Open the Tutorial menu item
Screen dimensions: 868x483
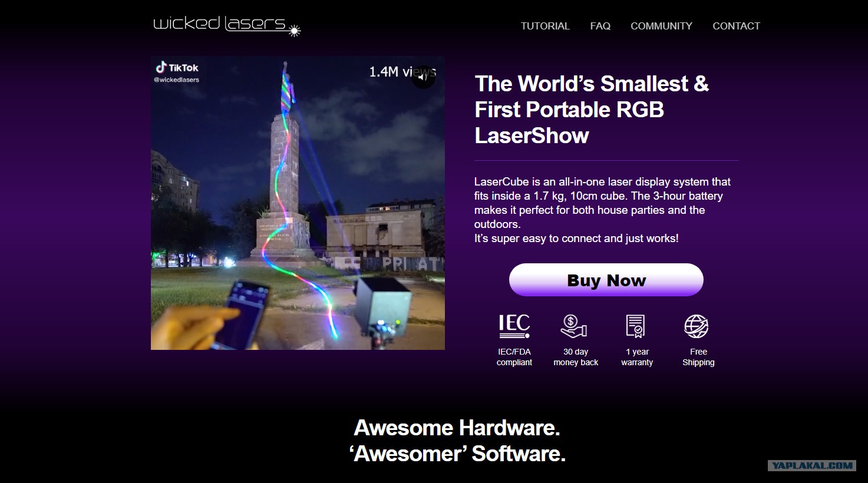point(545,26)
